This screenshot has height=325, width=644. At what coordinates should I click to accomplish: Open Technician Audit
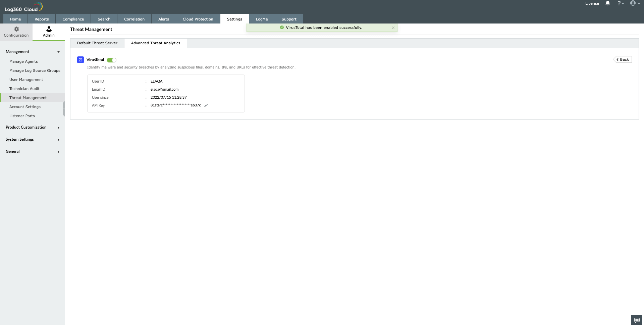pyautogui.click(x=24, y=89)
